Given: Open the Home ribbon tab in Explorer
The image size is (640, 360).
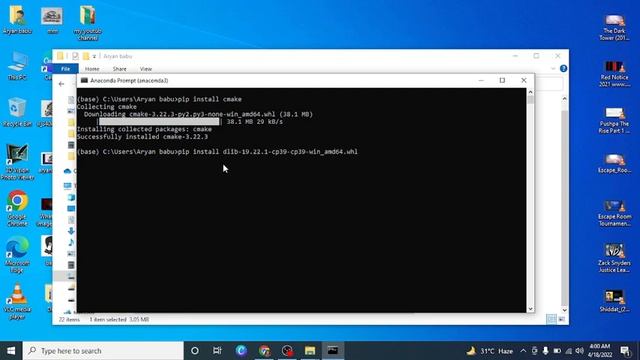Looking at the screenshot, I should point(92,69).
